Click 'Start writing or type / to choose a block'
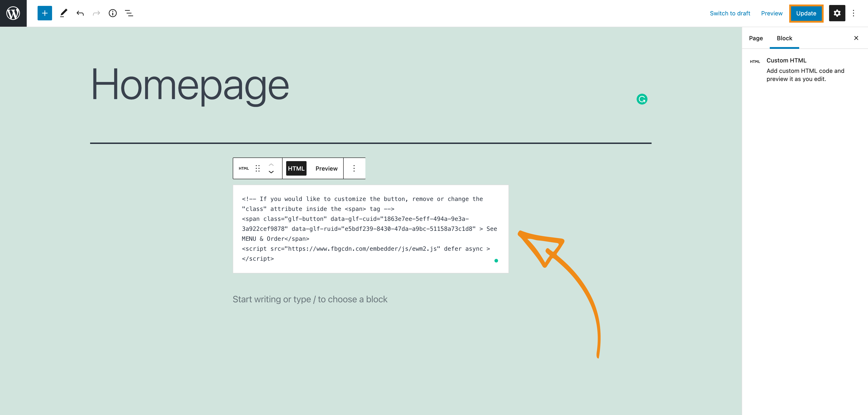The image size is (868, 415). [x=310, y=299]
